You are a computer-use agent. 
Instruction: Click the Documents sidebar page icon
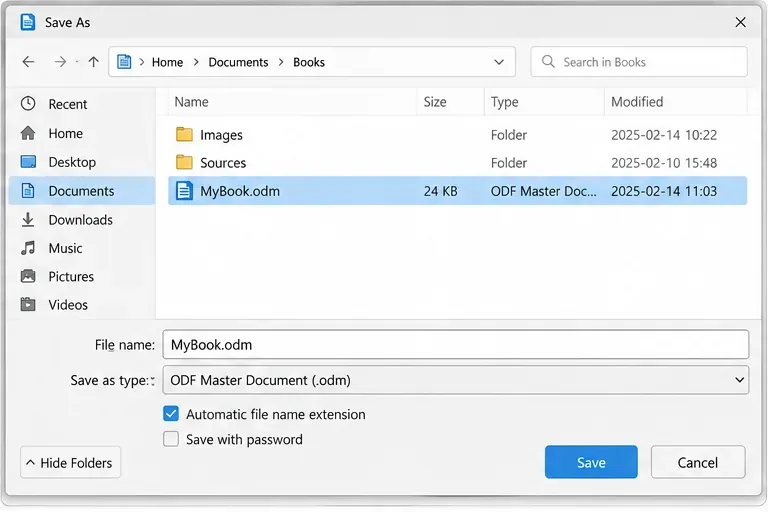pos(28,191)
